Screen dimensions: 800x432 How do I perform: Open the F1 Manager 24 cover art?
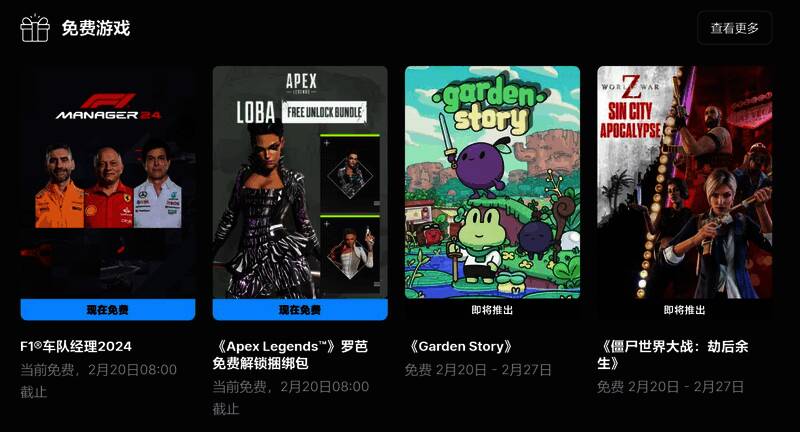[108, 182]
